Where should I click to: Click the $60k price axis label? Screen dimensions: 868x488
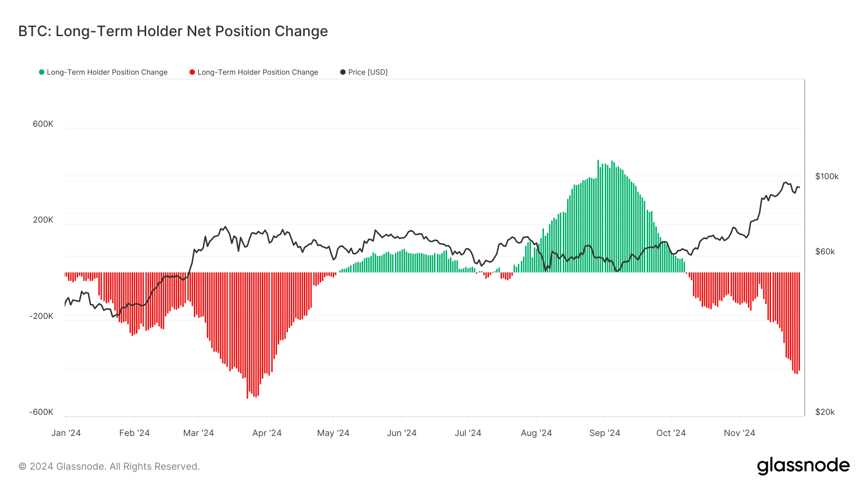(825, 251)
